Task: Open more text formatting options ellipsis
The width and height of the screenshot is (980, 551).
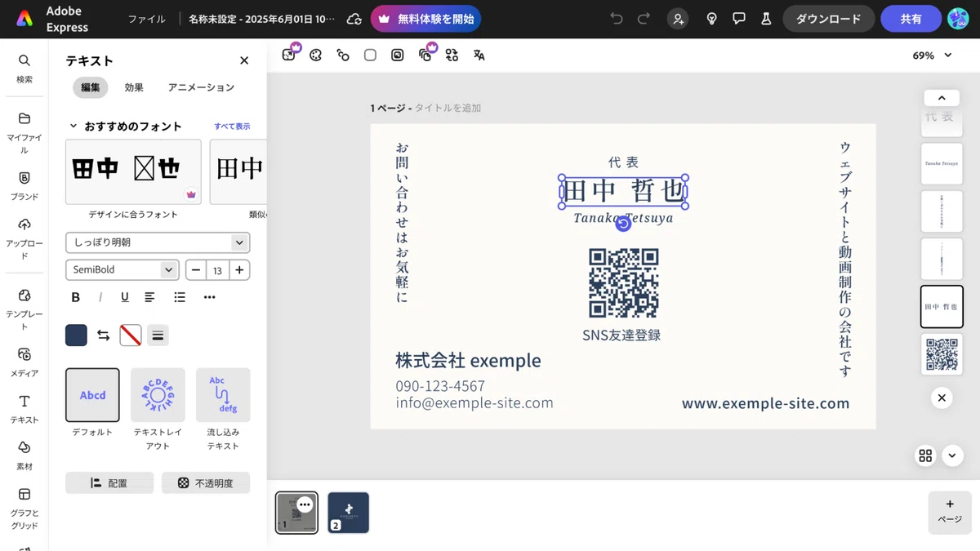Action: 210,297
